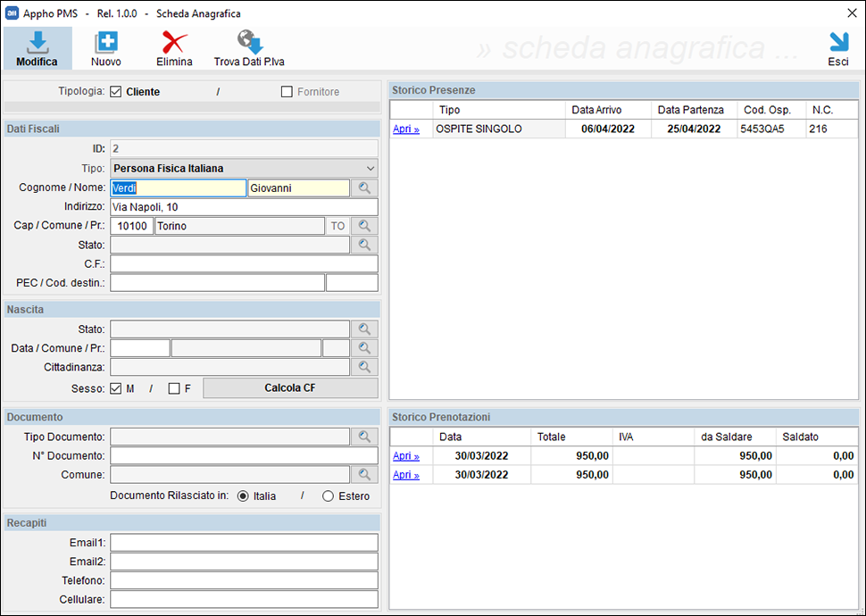Open OSPITE SINGOLO presence via Apri link

click(406, 129)
